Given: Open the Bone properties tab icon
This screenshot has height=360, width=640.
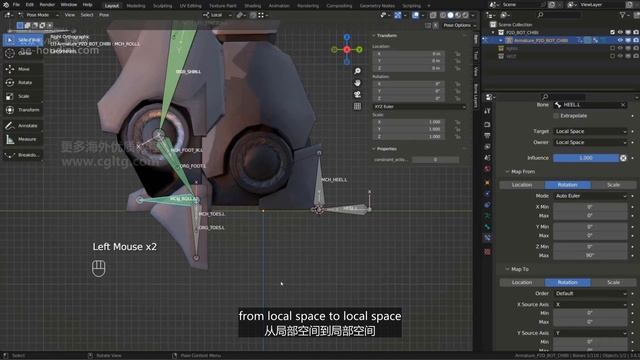Looking at the screenshot, I should click(487, 227).
